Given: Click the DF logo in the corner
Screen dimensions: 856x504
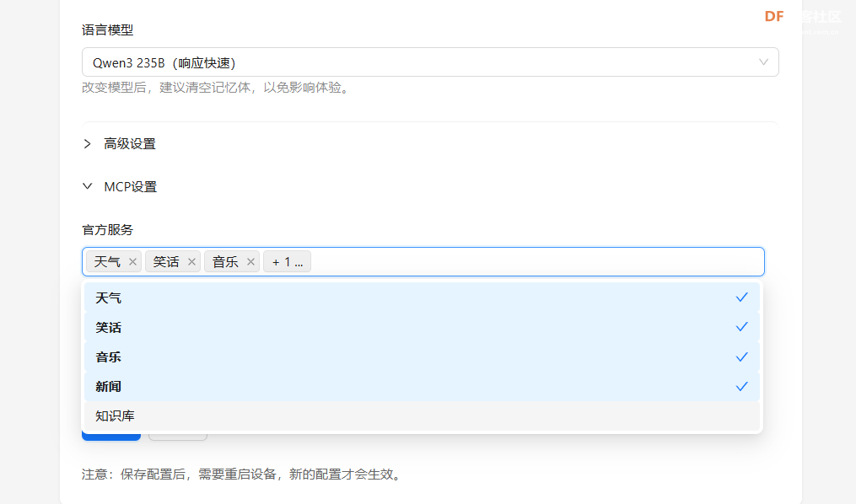Looking at the screenshot, I should (773, 16).
